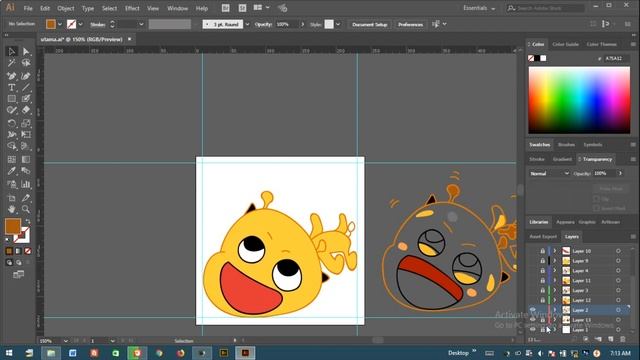The width and height of the screenshot is (640, 360).
Task: Click the Document Setup button
Action: pyautogui.click(x=370, y=24)
